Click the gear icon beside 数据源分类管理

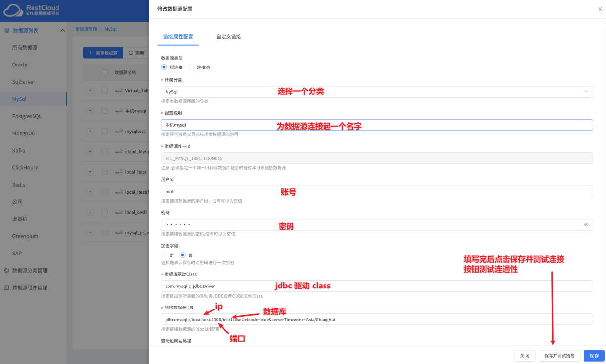pyautogui.click(x=6, y=270)
